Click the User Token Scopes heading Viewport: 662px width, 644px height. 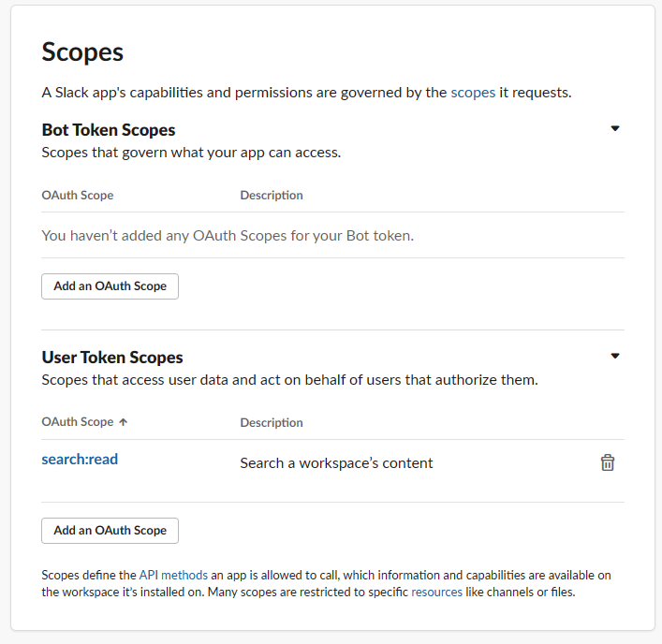coord(112,358)
